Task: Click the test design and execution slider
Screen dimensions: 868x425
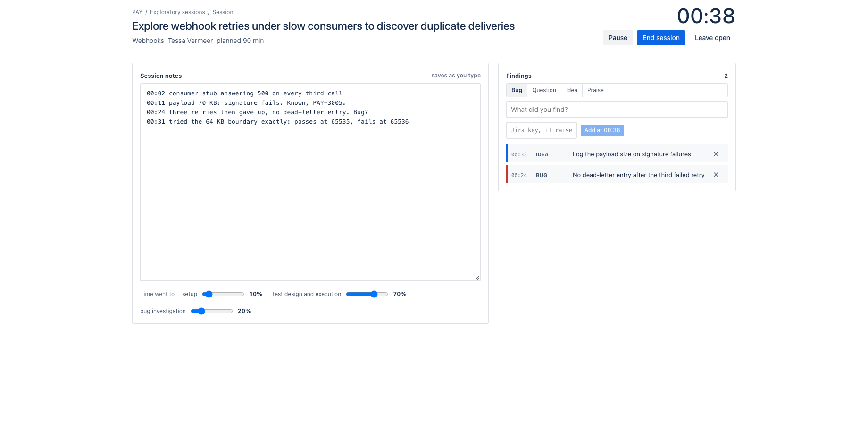Action: (x=367, y=294)
